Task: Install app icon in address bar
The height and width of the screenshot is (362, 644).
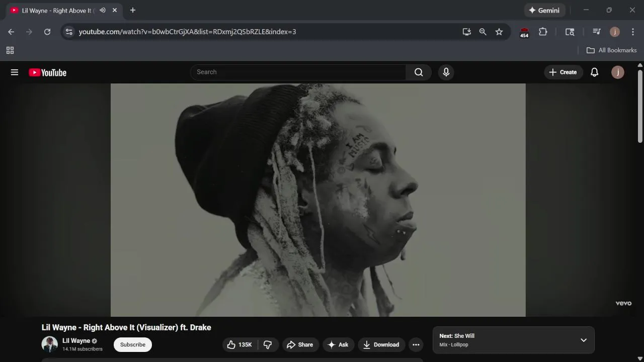Action: tap(467, 32)
